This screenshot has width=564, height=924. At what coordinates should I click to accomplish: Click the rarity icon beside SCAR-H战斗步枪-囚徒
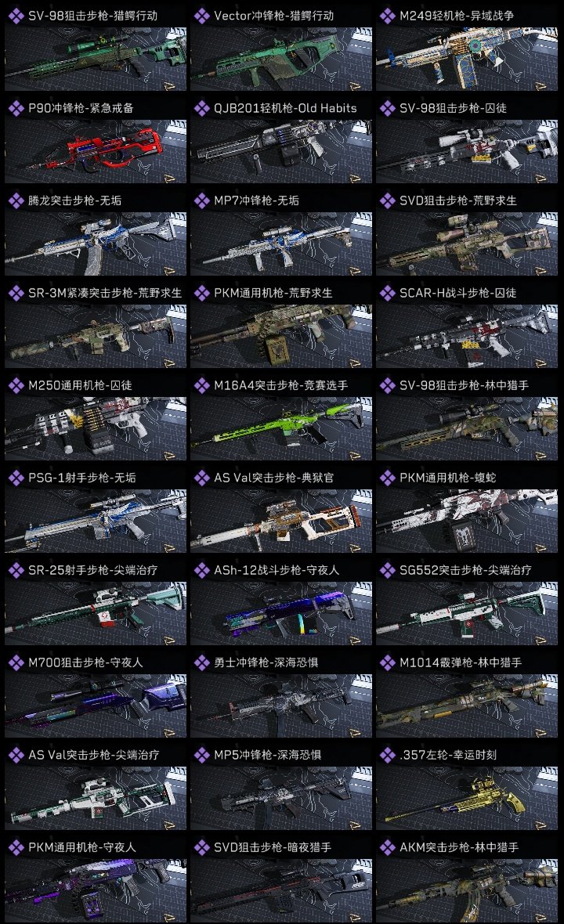[387, 293]
